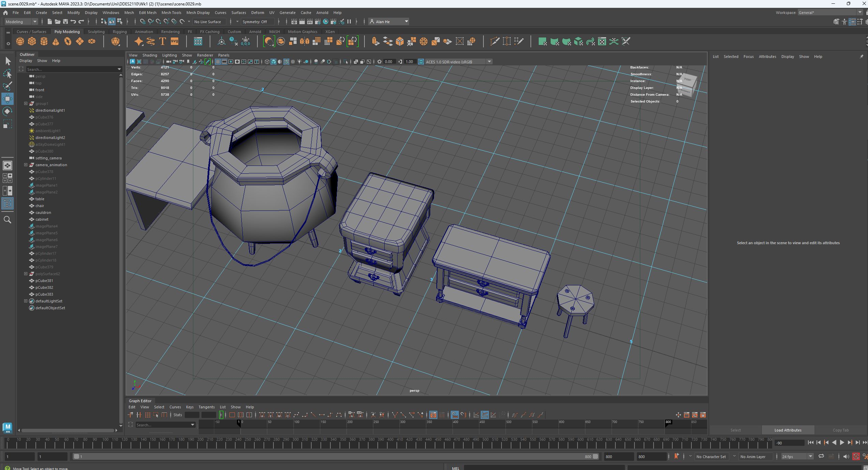The image size is (868, 470).
Task: Toggle auto keyframe button
Action: pos(856,456)
